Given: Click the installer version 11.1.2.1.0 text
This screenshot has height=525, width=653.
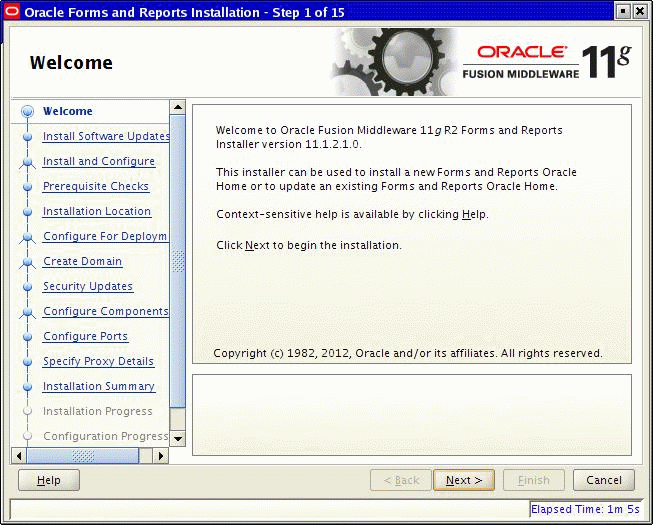Looking at the screenshot, I should (x=288, y=144).
